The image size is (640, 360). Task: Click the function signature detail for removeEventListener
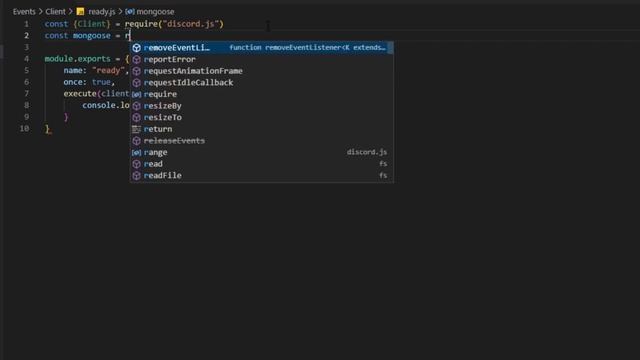pos(307,48)
